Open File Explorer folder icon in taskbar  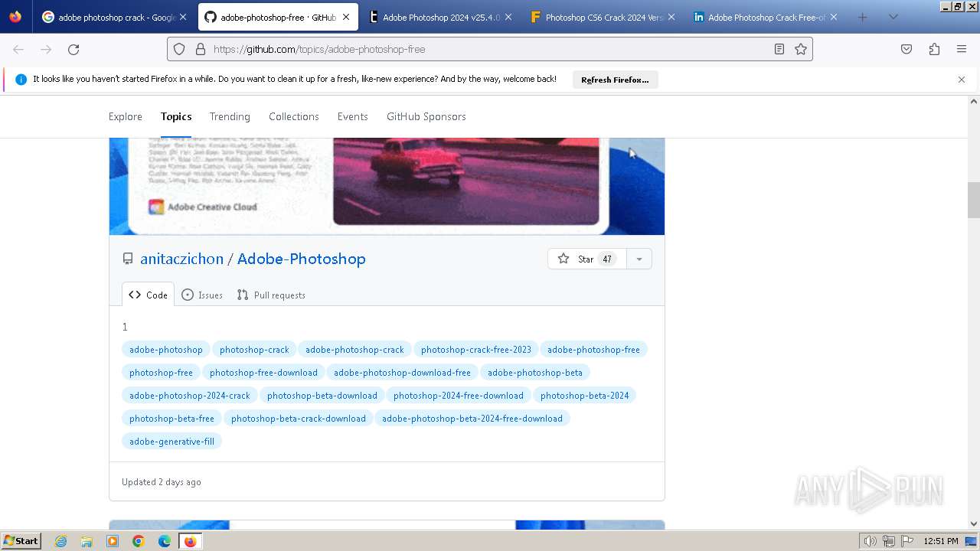pos(87,541)
